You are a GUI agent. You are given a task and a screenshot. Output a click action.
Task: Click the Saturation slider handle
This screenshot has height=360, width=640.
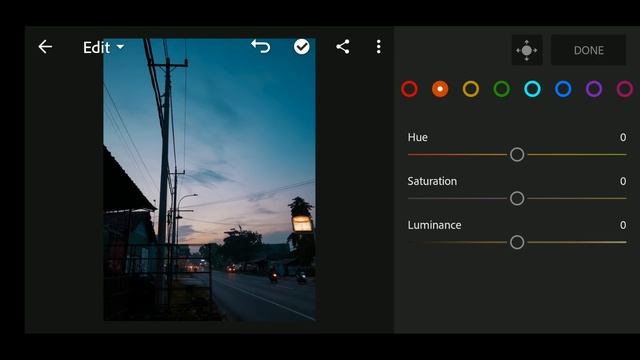pos(517,198)
